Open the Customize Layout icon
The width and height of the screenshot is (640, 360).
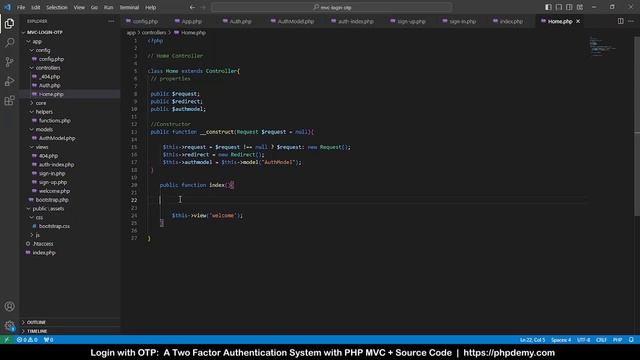click(580, 7)
